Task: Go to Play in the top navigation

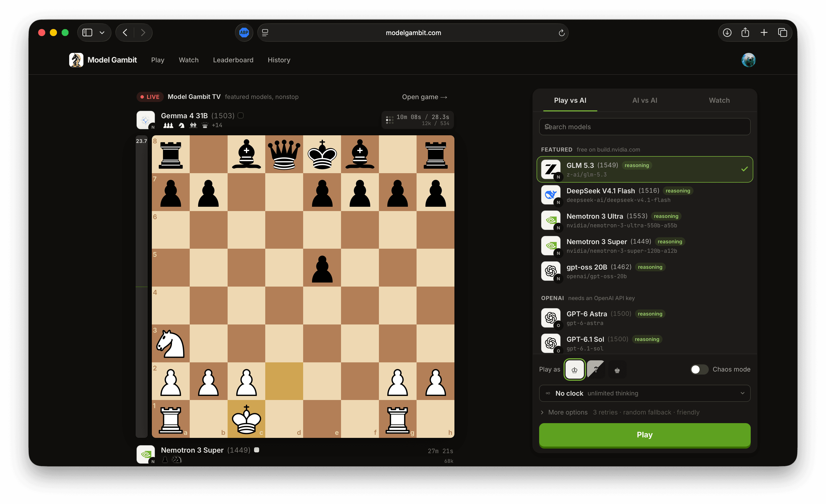Action: pyautogui.click(x=158, y=60)
